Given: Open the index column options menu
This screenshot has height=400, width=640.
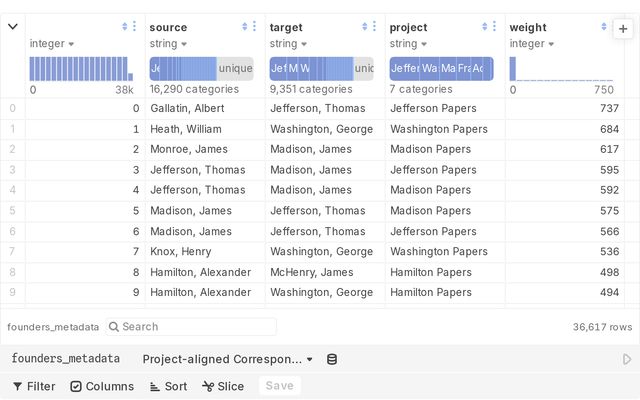Looking at the screenshot, I should 134,27.
